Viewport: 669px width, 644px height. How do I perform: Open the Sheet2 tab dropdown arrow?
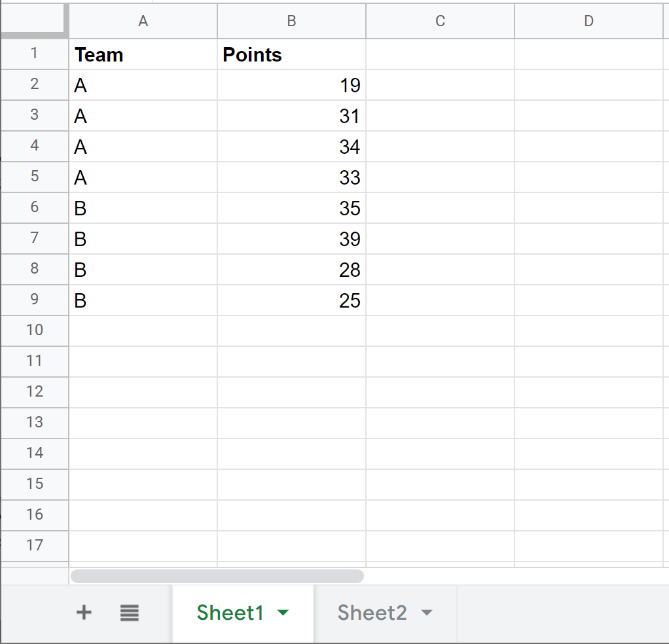(427, 613)
